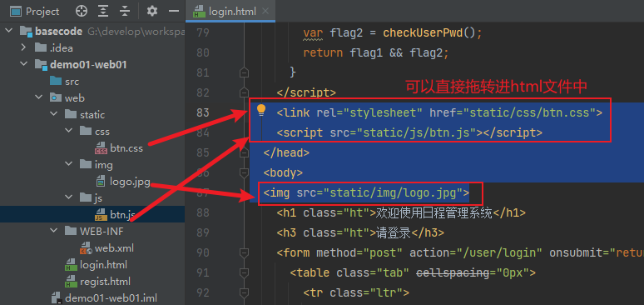The image size is (644, 305).
Task: Open Project panel settings gear
Action: pos(152,11)
